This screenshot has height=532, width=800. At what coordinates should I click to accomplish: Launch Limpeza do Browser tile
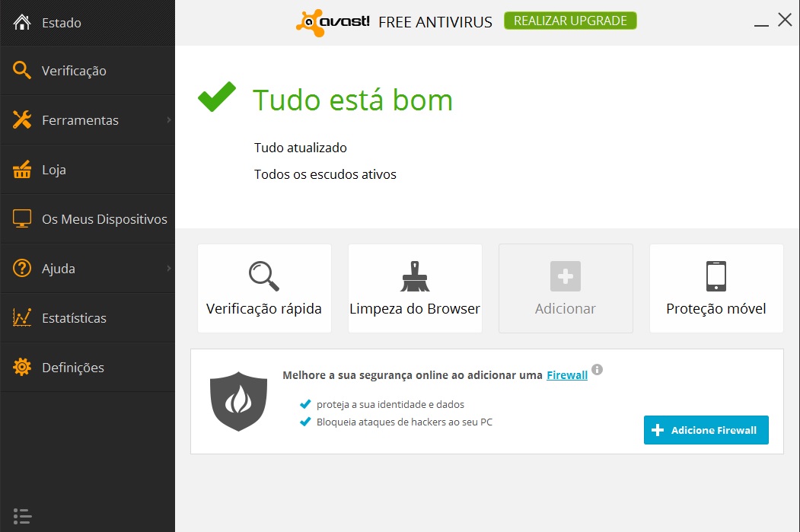tap(415, 288)
